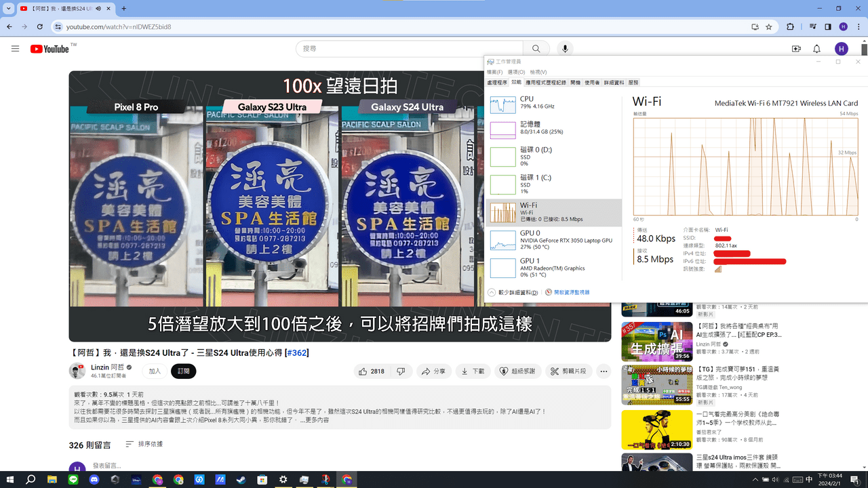868x488 pixels.
Task: Open Task Manager 檢視(V) menu
Action: tap(538, 72)
